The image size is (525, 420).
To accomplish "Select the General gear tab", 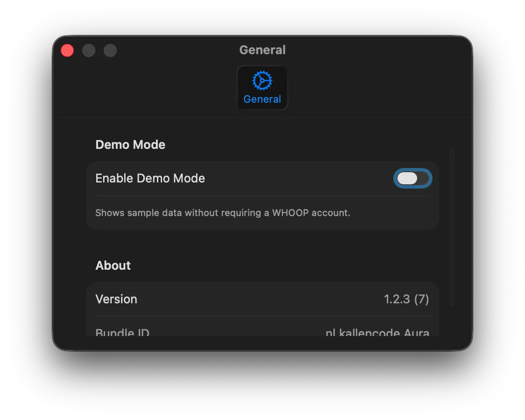I will (262, 88).
